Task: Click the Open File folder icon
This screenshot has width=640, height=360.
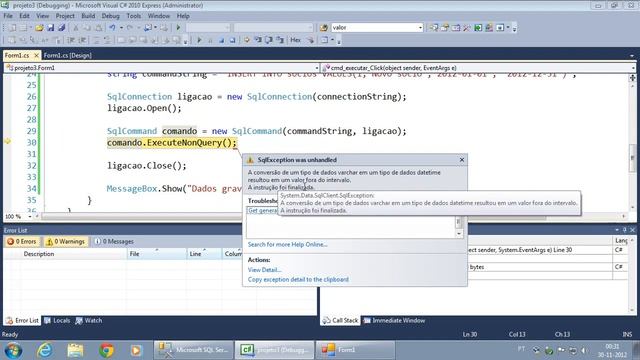Action: coord(39,28)
